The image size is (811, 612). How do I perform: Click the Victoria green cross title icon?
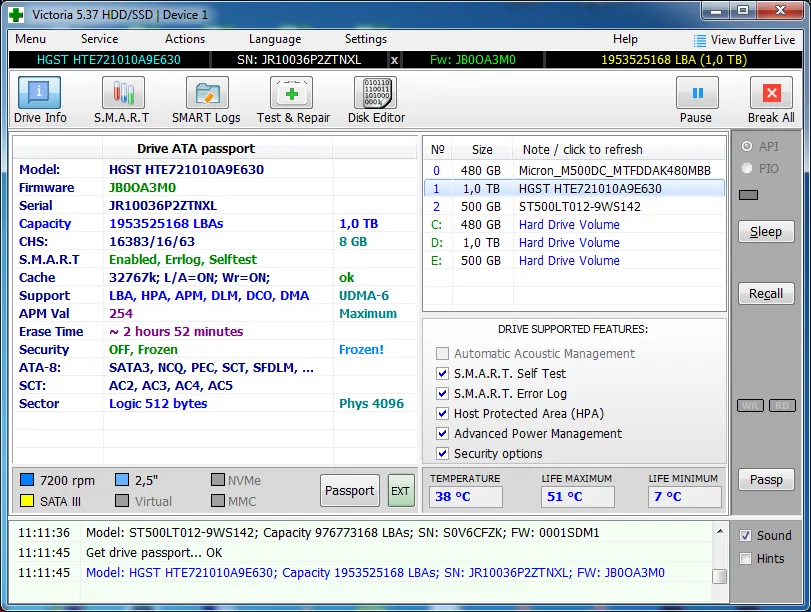coord(17,14)
